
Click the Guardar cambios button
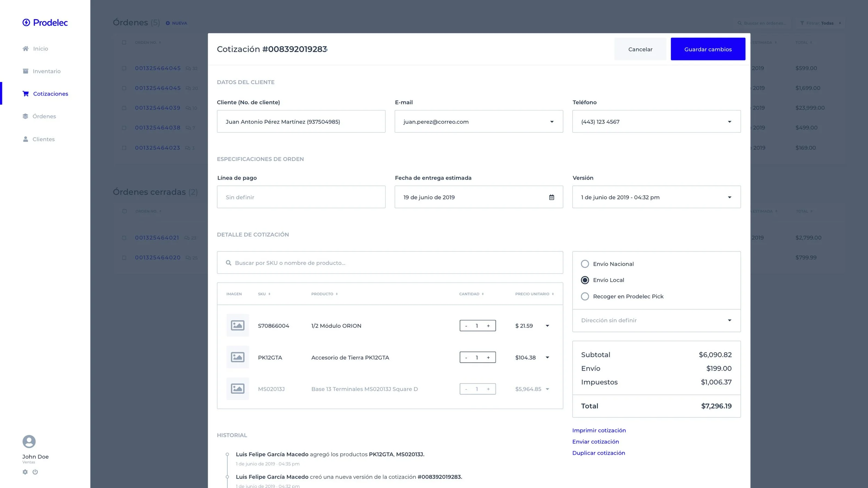click(x=708, y=49)
